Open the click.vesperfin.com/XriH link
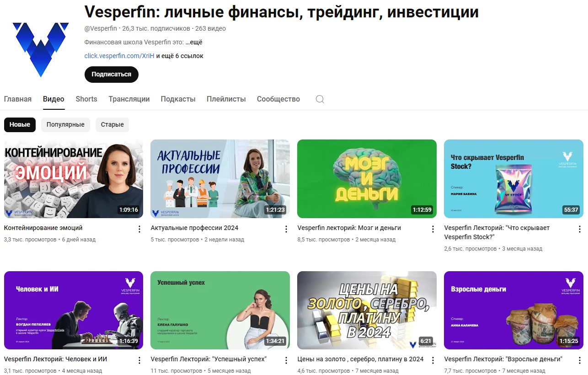The image size is (588, 375). click(x=119, y=56)
